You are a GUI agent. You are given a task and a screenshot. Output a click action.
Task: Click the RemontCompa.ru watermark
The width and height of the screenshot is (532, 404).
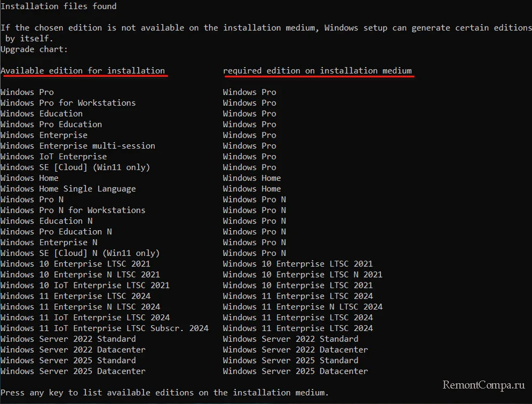tap(485, 384)
